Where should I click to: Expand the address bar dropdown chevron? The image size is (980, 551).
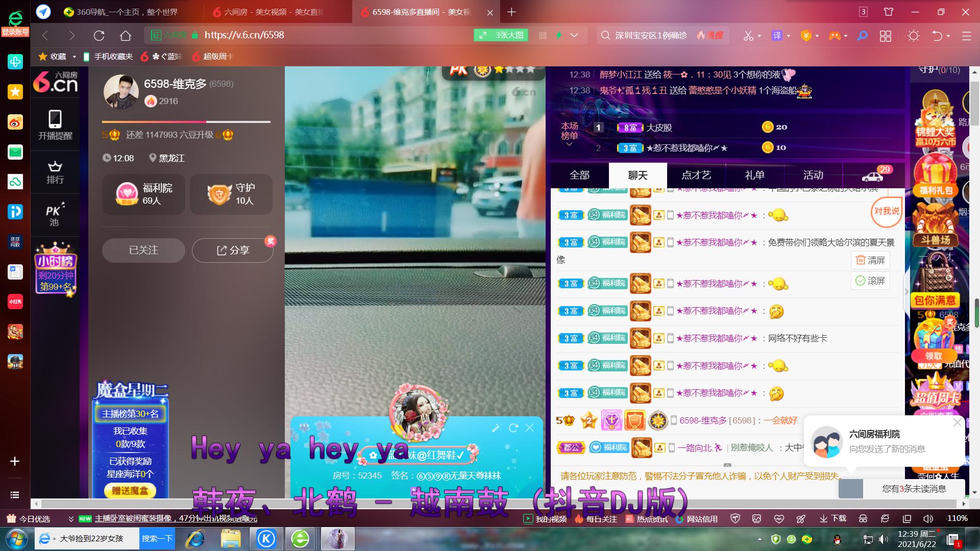tap(574, 35)
